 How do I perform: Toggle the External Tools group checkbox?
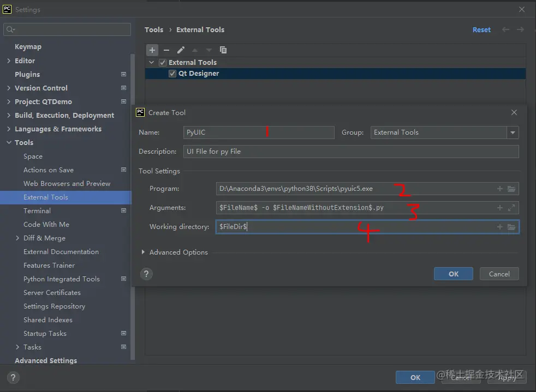(x=163, y=63)
